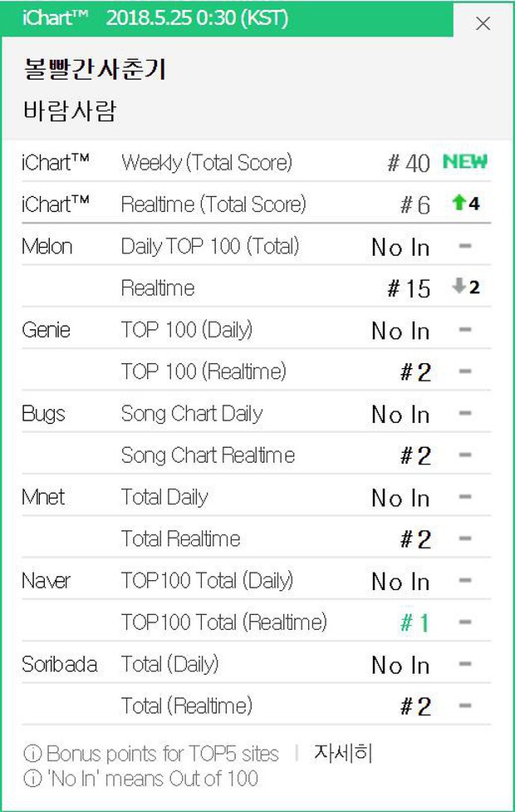Click the gray down arrow on Melon Realtime
The width and height of the screenshot is (515, 812).
coord(459,286)
